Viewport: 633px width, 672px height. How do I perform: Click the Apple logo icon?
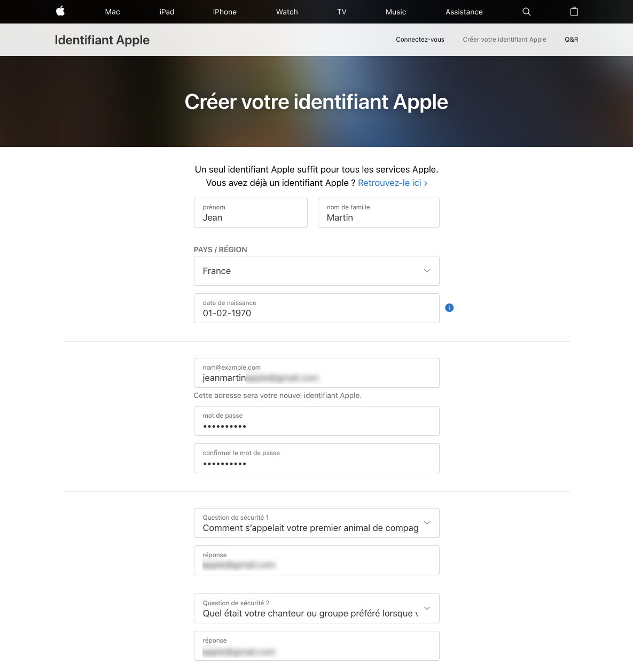(x=60, y=11)
